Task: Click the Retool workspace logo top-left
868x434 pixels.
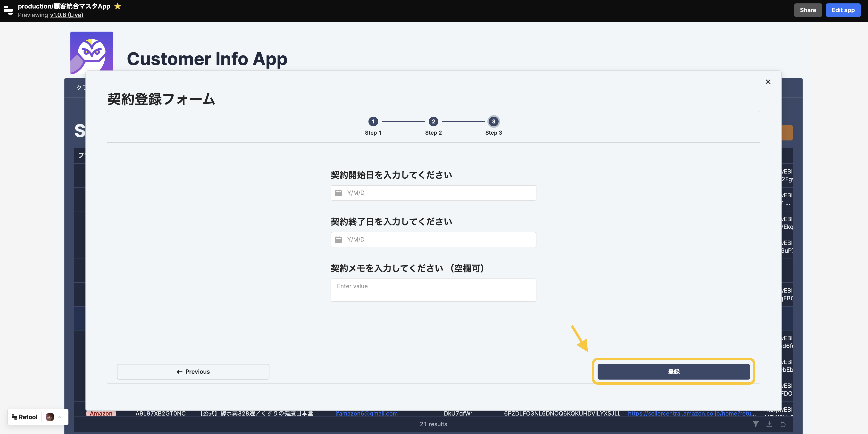Action: pyautogui.click(x=8, y=10)
